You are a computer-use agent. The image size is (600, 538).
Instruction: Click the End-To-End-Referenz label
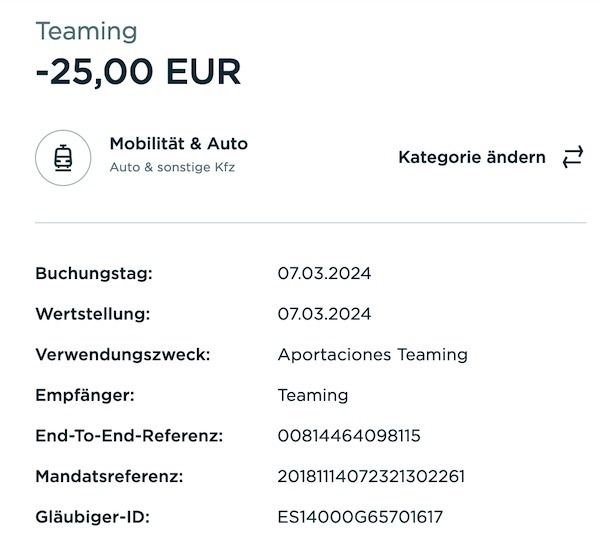click(x=129, y=436)
